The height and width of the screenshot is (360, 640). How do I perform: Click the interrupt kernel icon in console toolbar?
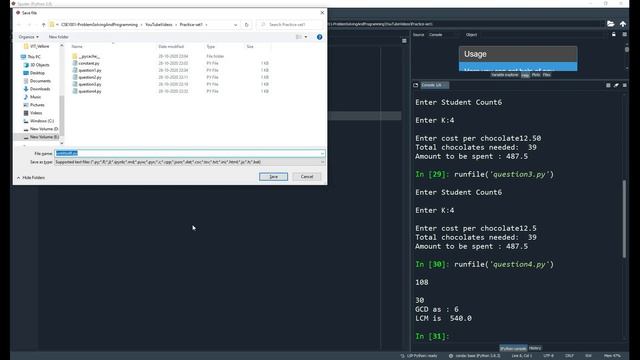tap(608, 85)
